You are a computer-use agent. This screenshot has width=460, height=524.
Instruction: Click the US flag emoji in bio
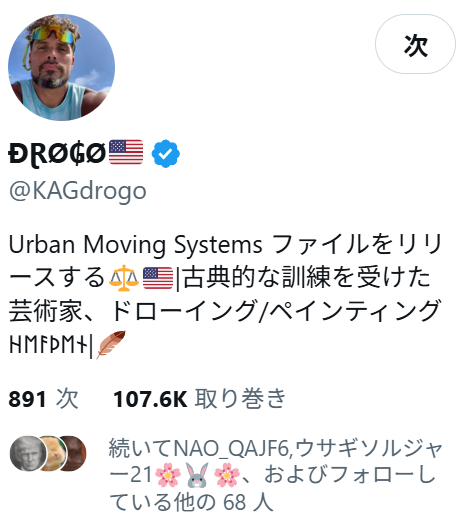158,278
